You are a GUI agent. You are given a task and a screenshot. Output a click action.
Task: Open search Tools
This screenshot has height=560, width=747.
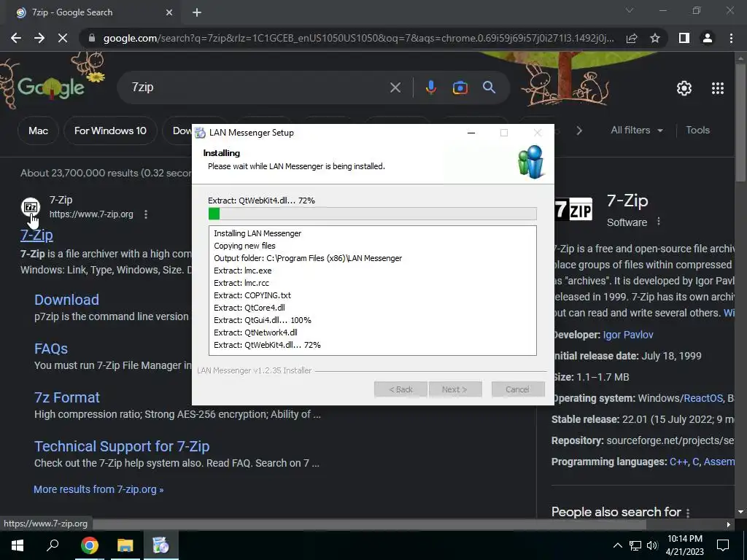(x=697, y=130)
